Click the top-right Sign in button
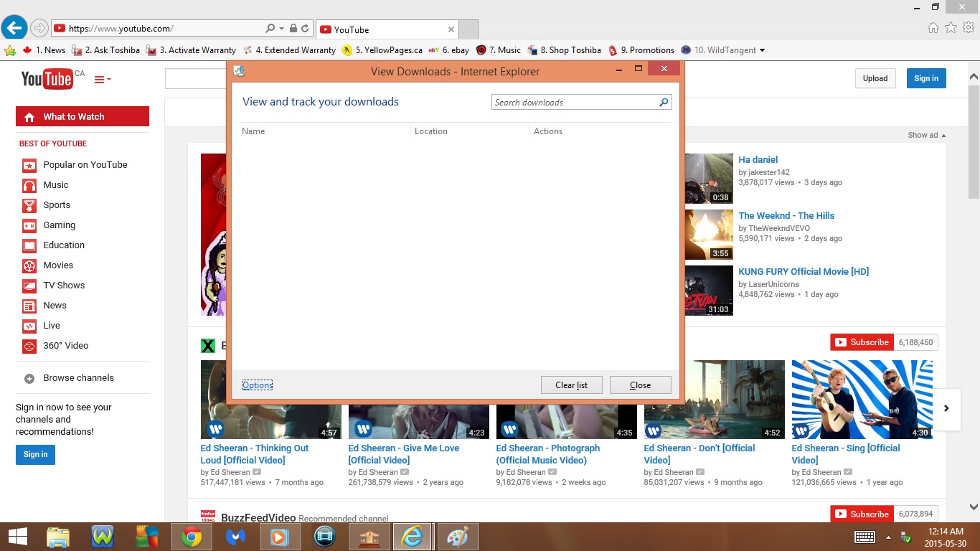This screenshot has width=980, height=551. point(926,78)
